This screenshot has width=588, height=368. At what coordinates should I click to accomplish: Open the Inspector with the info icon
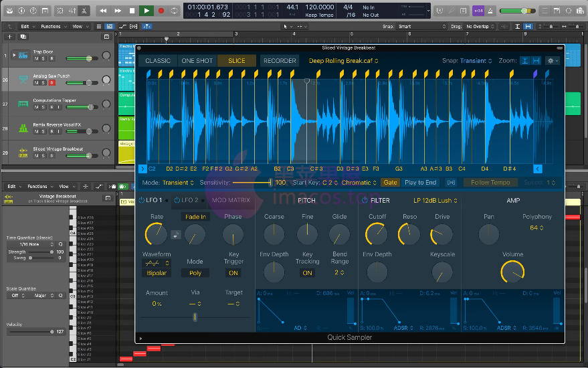coord(21,11)
